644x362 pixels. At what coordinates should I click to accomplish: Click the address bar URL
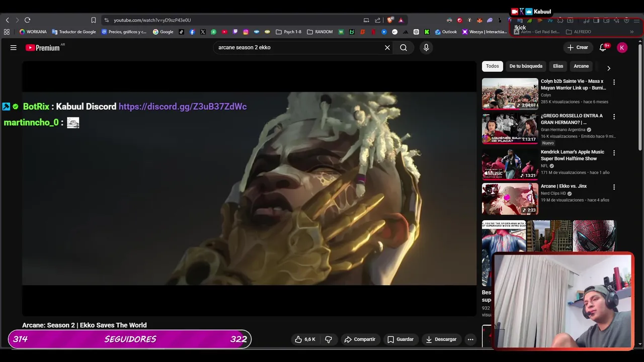152,20
